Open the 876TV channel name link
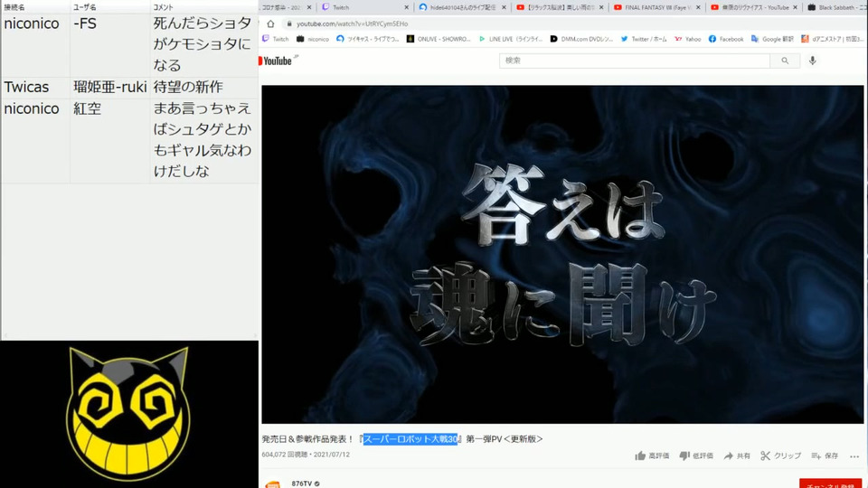The height and width of the screenshot is (488, 868). click(x=302, y=483)
